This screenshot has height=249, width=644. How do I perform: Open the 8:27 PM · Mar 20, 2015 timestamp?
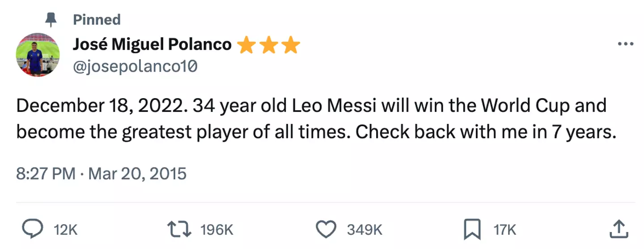click(101, 173)
